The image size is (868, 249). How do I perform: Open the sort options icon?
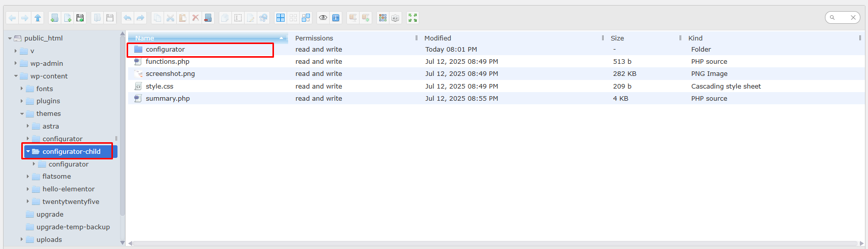point(396,18)
